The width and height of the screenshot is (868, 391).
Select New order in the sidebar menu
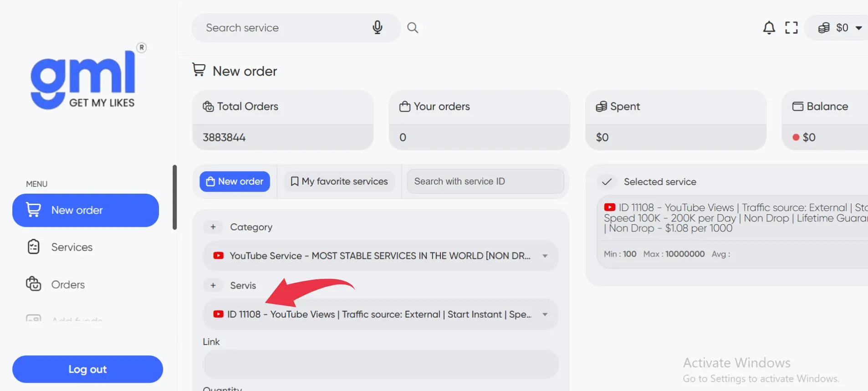86,210
